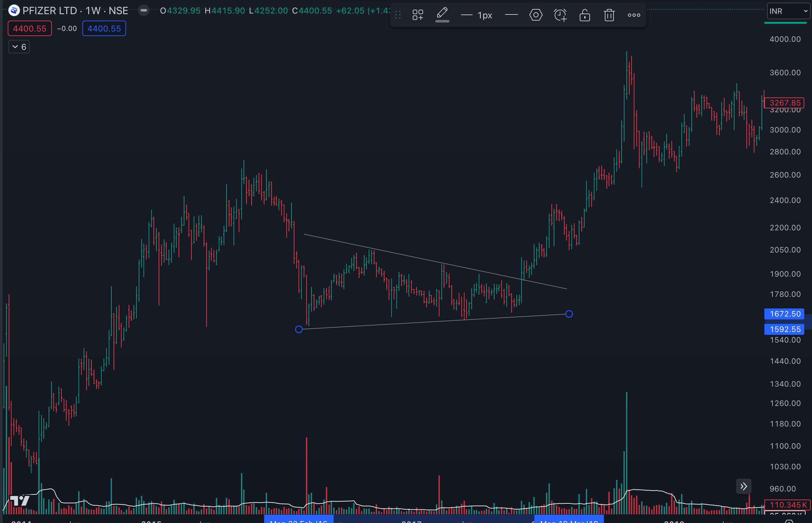The width and height of the screenshot is (812, 523).
Task: Expand the collapsed indicators legend (6)
Action: (19, 47)
